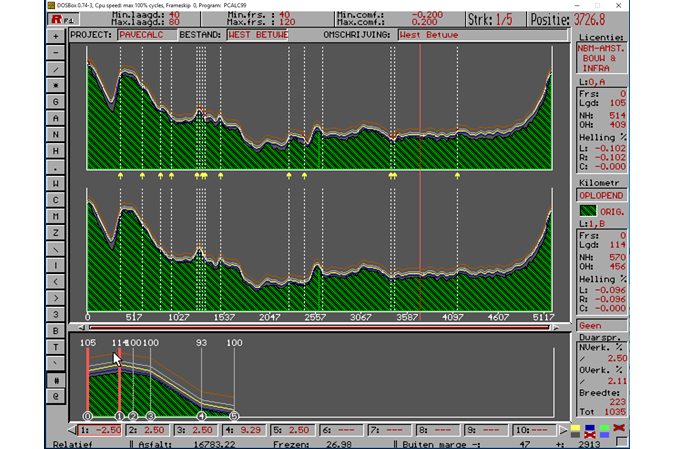Click the T toolbar button
The height and width of the screenshot is (449, 675).
pyautogui.click(x=56, y=347)
